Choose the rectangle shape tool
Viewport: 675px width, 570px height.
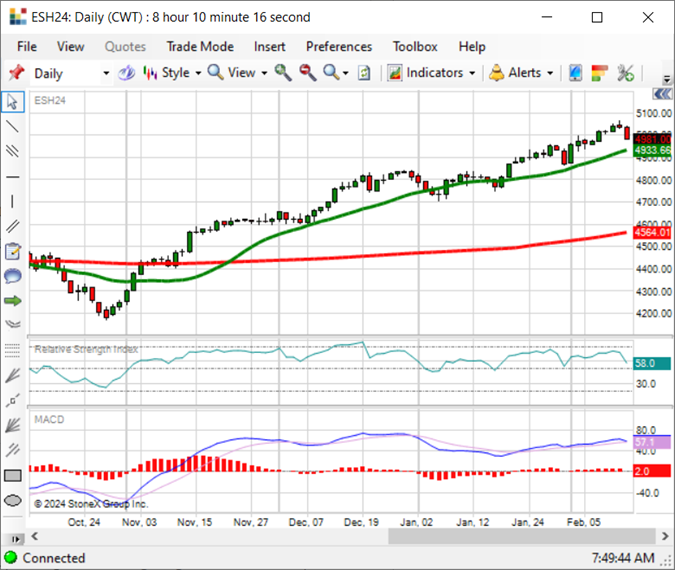point(12,476)
